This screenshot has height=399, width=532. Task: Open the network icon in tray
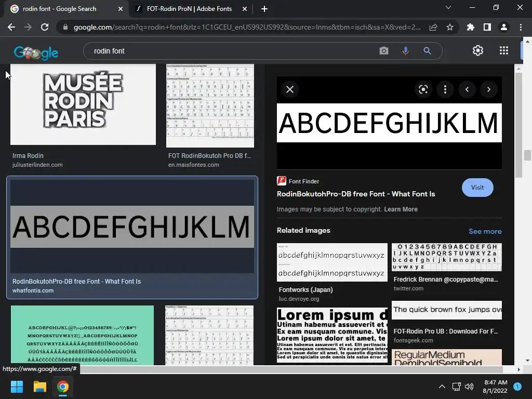[x=456, y=387]
